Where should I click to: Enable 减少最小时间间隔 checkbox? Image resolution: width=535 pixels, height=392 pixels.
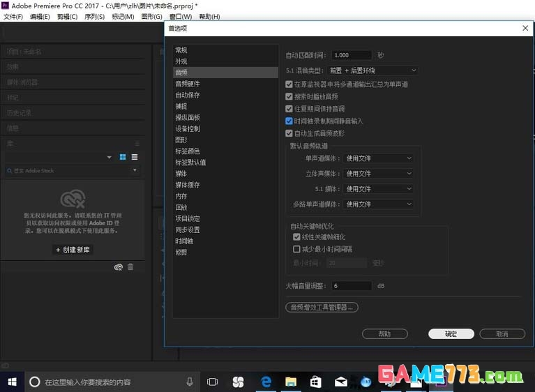point(296,249)
